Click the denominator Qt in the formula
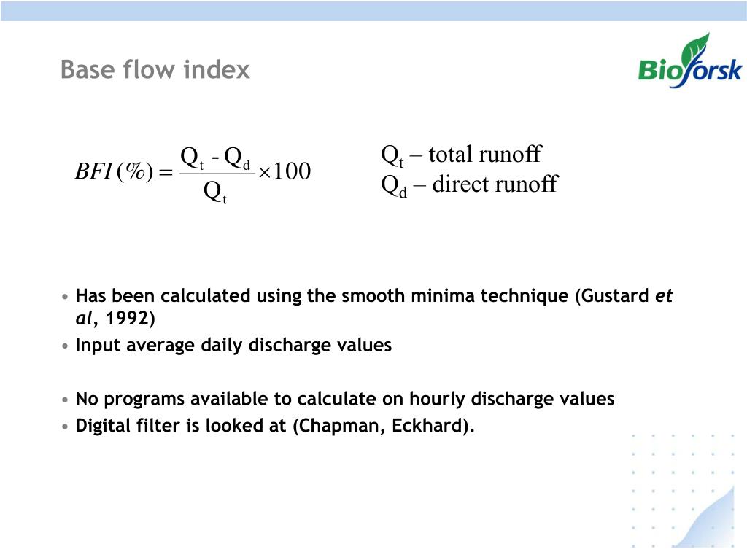The image size is (747, 560). [x=215, y=192]
